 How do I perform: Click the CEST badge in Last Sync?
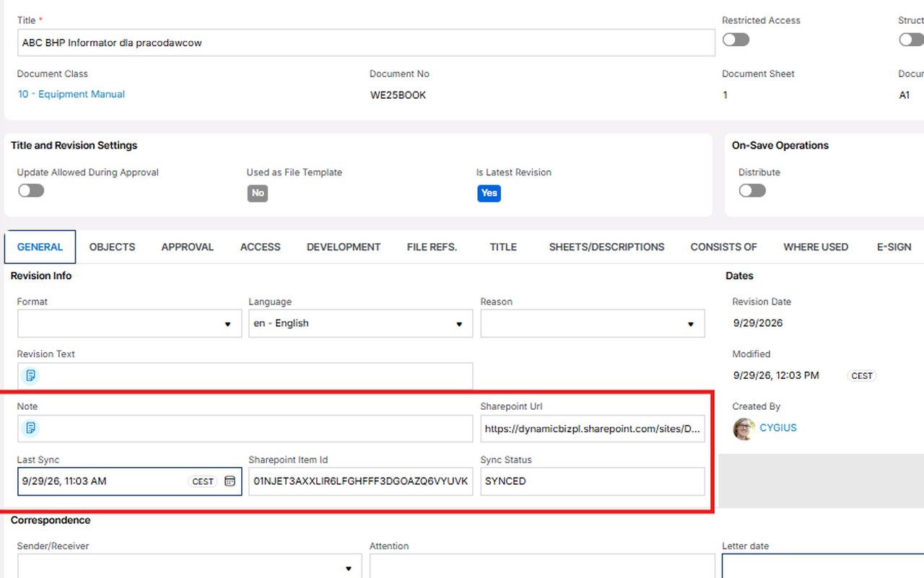[203, 481]
